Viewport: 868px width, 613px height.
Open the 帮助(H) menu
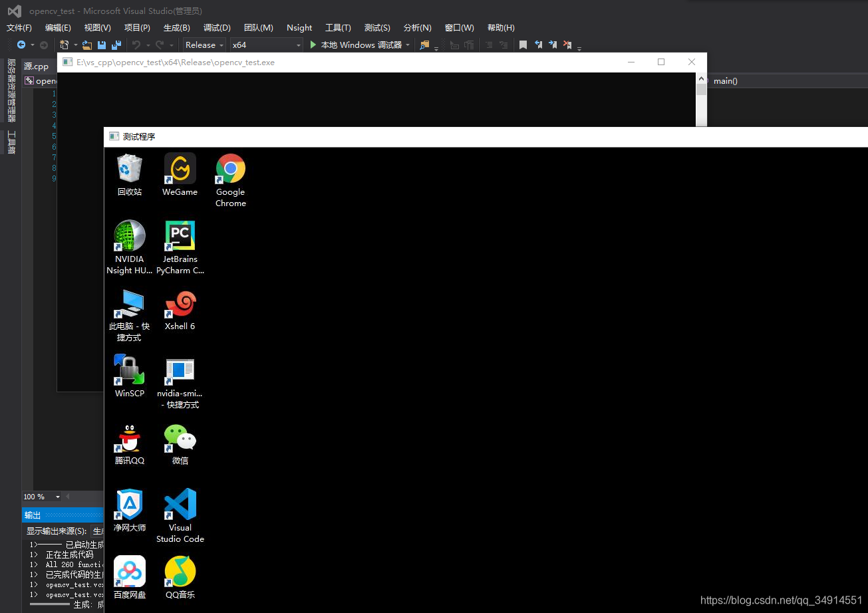(501, 28)
